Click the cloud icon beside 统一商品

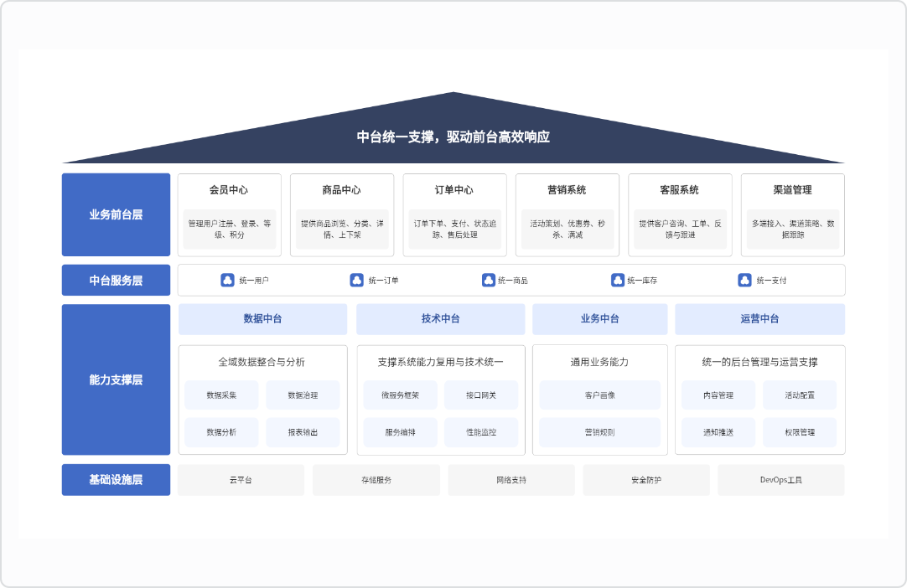pos(489,281)
